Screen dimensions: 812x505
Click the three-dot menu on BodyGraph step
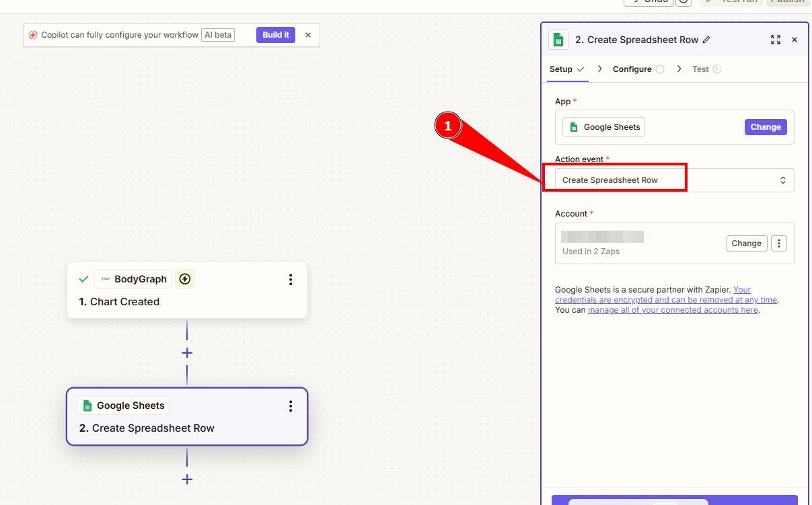(x=291, y=279)
